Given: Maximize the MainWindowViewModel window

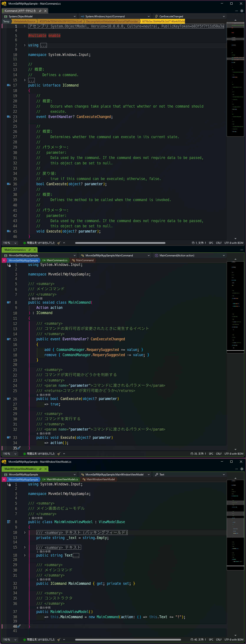Looking at the screenshot, I should pyautogui.click(x=231, y=462).
